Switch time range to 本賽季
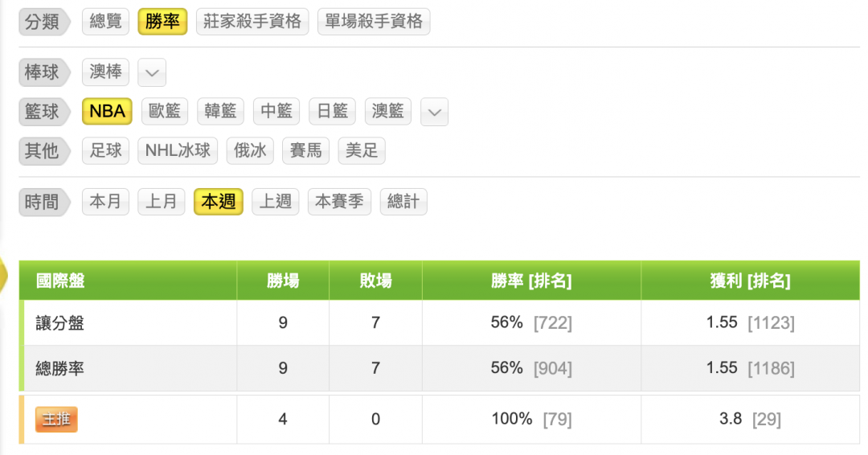868x455 pixels. (338, 202)
